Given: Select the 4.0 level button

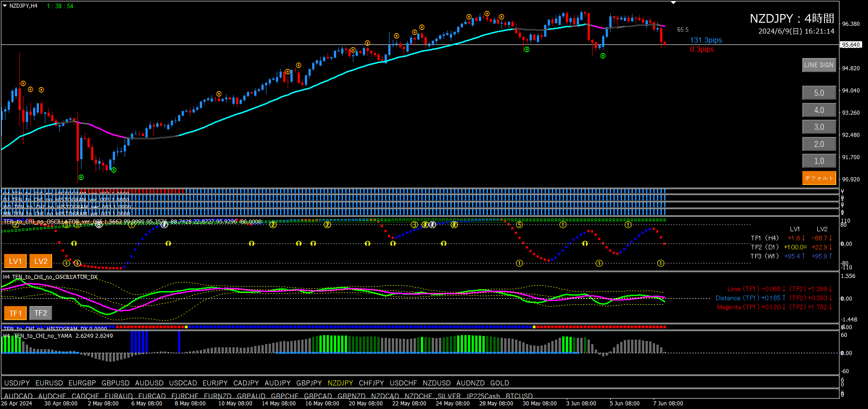Looking at the screenshot, I should (819, 110).
